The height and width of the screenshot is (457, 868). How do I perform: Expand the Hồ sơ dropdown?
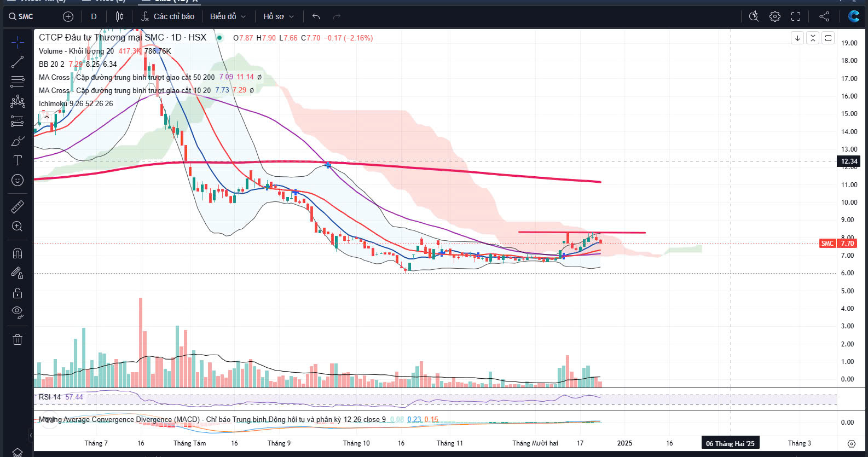coord(279,16)
